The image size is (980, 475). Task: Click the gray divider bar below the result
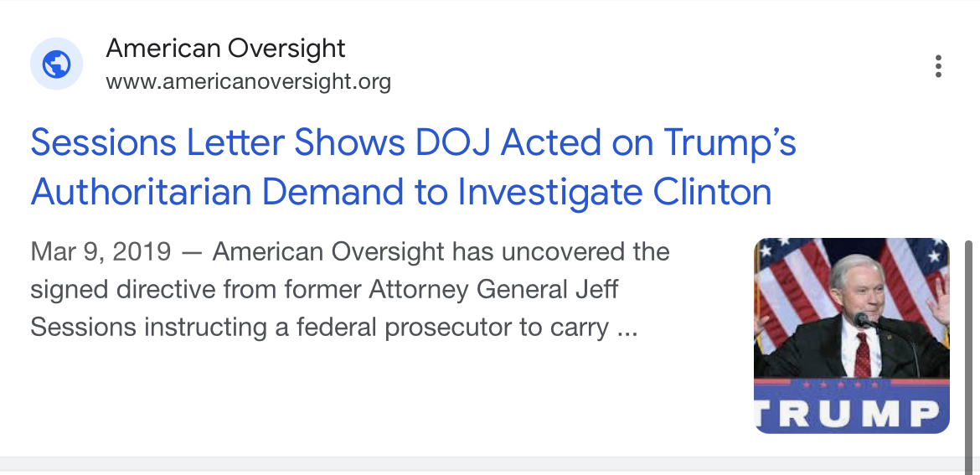(x=482, y=465)
